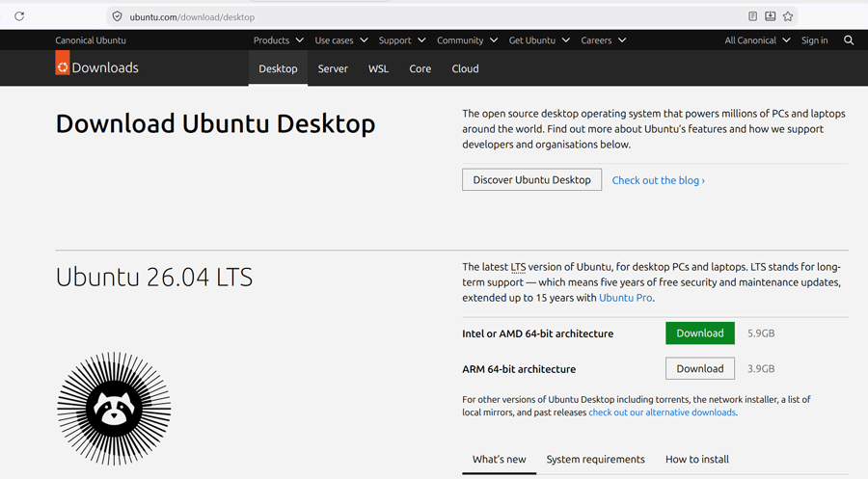Screen dimensions: 868x479
Task: Open the How to install tab
Action: [x=697, y=459]
